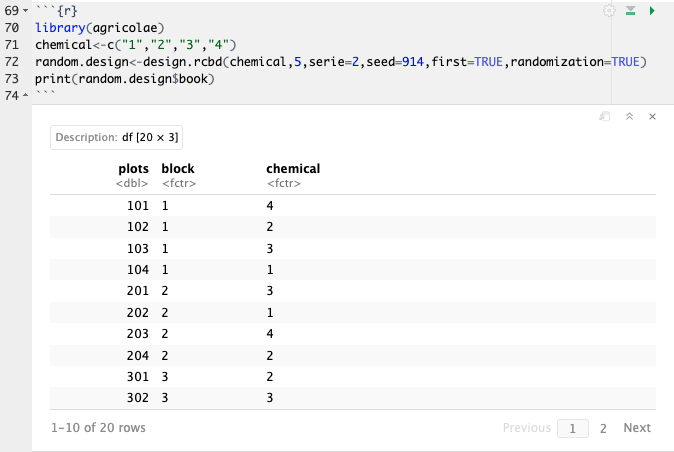The image size is (674, 452).
Task: Click the Previous page link
Action: click(x=526, y=428)
